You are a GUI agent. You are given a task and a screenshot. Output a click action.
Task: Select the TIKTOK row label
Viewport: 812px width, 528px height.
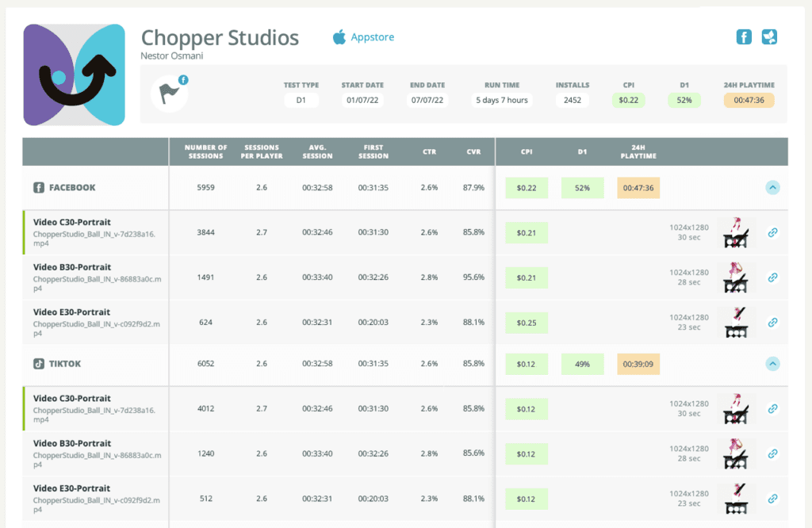[65, 364]
